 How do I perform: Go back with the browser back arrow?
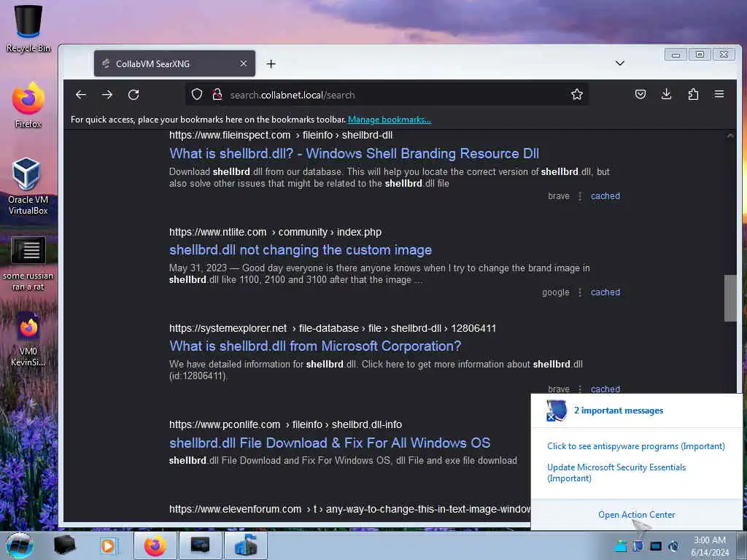coord(81,95)
